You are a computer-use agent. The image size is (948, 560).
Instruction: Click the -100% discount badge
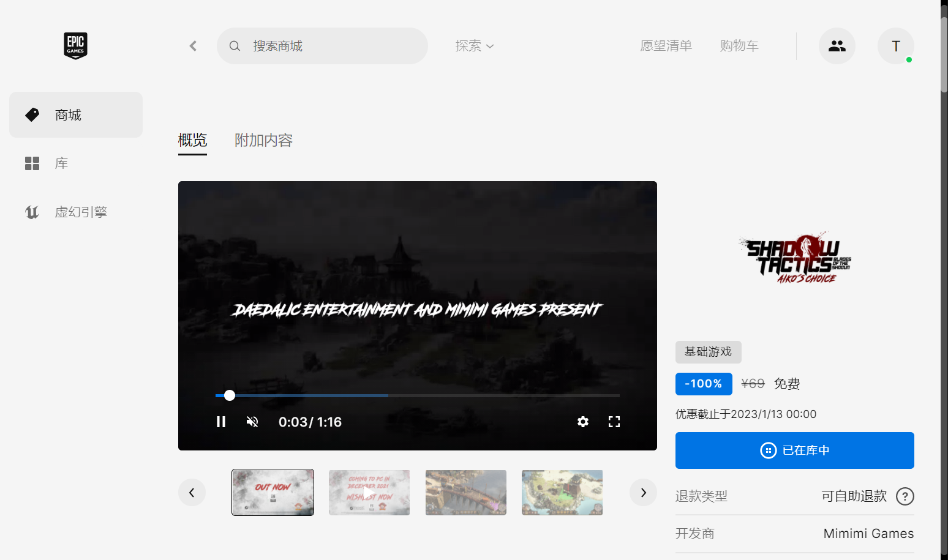click(704, 384)
